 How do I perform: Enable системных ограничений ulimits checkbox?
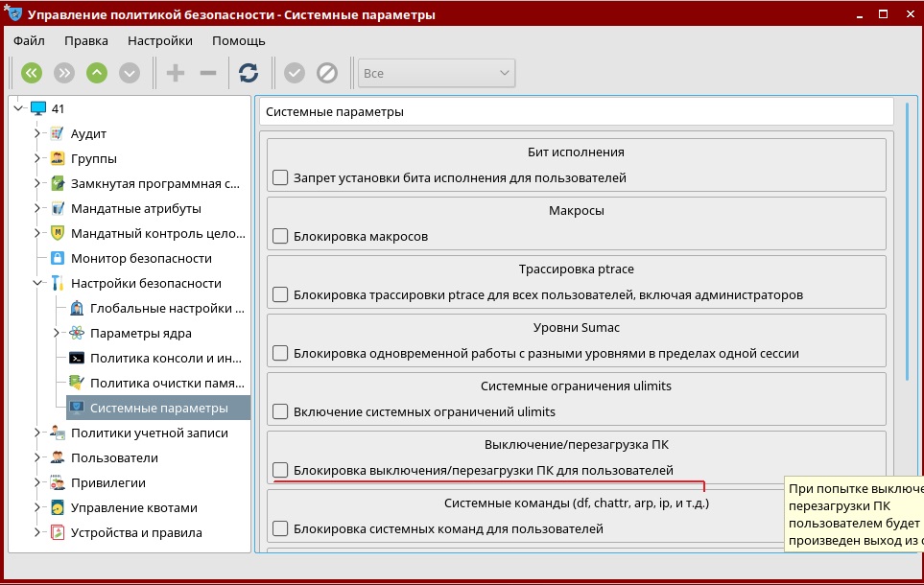280,411
